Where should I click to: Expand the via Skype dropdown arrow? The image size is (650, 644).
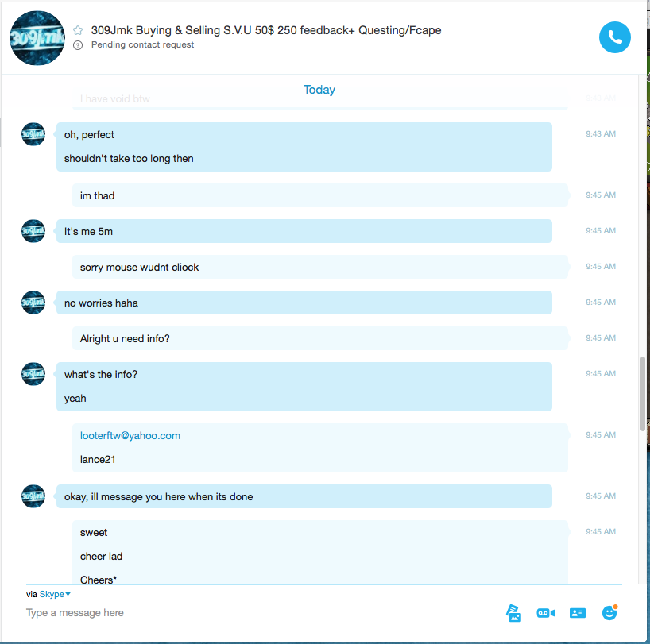coord(68,594)
